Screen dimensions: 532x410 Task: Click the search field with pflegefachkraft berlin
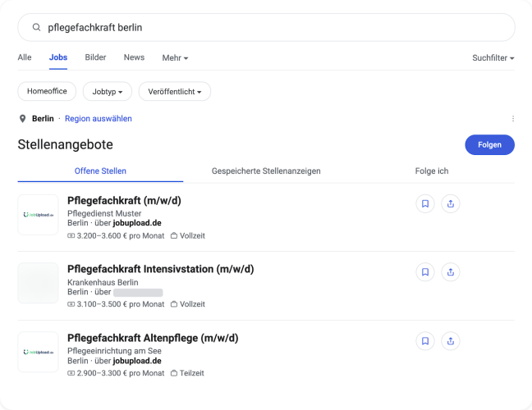click(266, 27)
